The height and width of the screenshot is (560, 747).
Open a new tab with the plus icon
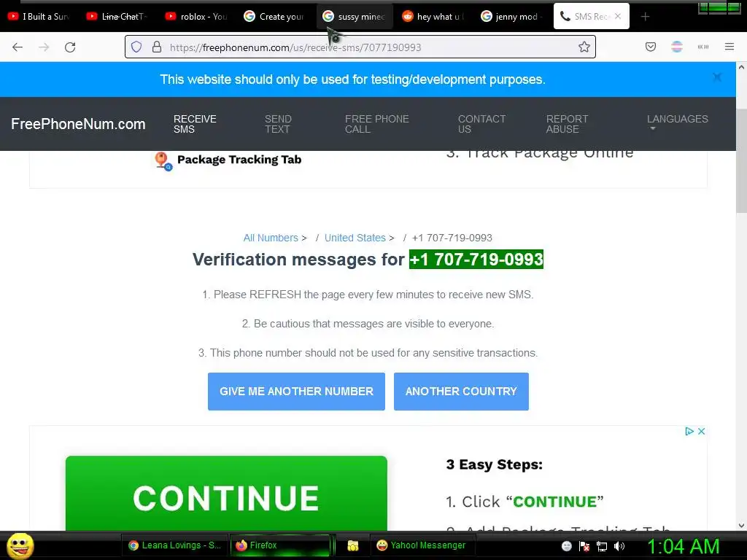[x=645, y=17]
